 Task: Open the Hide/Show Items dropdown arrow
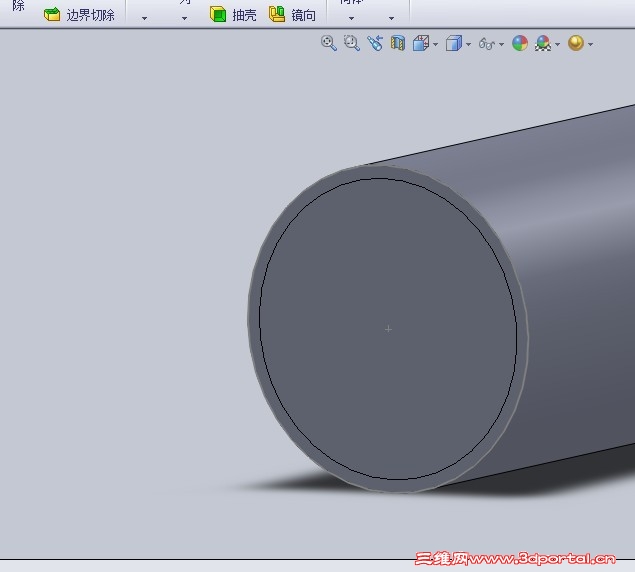502,44
